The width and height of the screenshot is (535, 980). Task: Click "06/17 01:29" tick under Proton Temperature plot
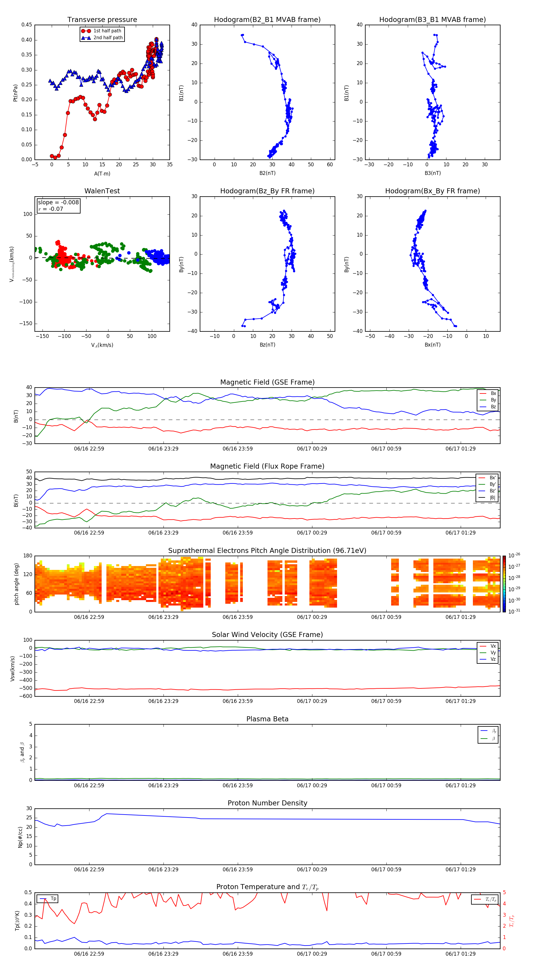pos(460,954)
